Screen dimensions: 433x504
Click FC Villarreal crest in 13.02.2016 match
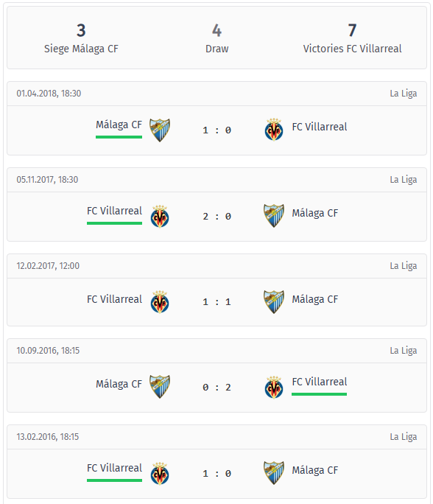[x=160, y=474]
